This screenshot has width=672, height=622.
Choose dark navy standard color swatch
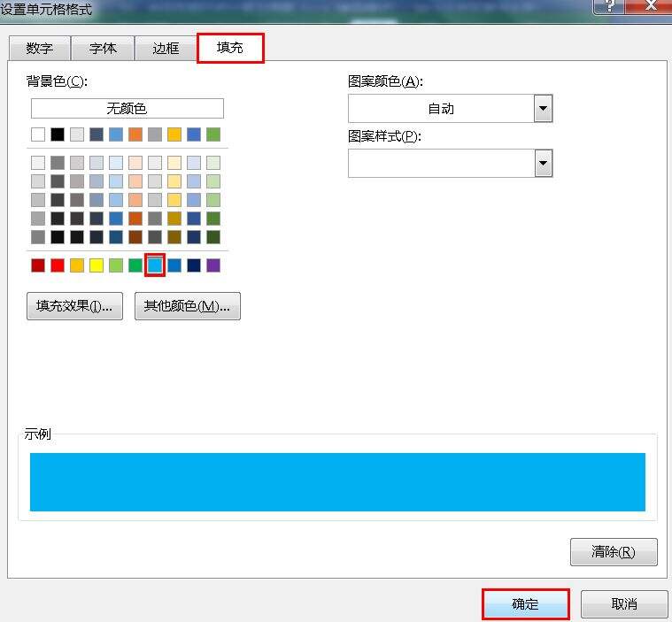194,265
